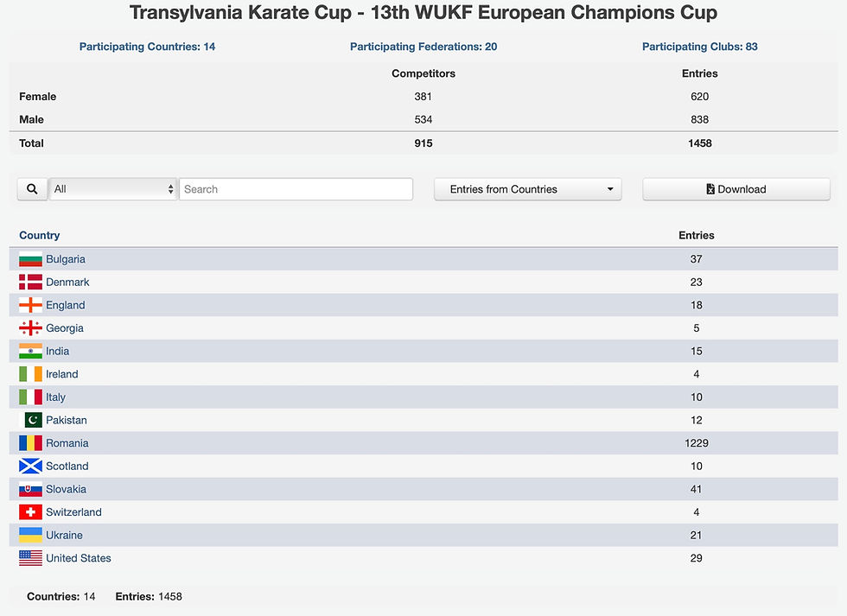
Task: Click the magnifying glass search icon
Action: (33, 189)
